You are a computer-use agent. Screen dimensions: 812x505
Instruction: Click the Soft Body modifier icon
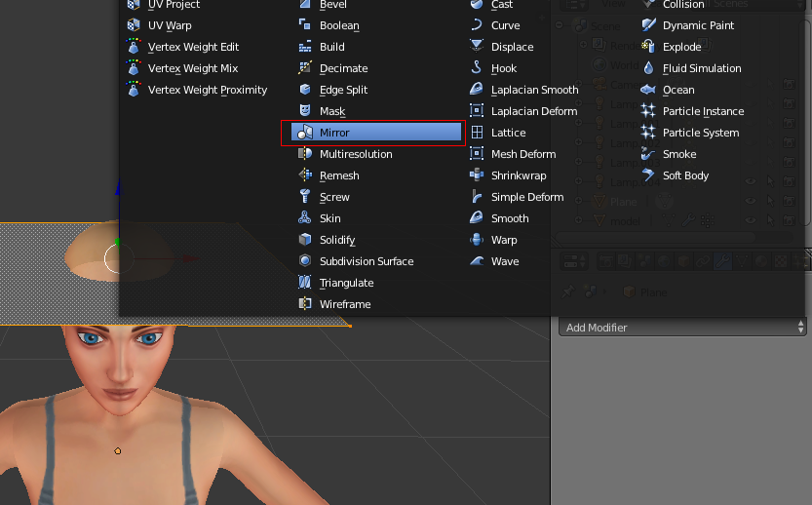pos(648,175)
